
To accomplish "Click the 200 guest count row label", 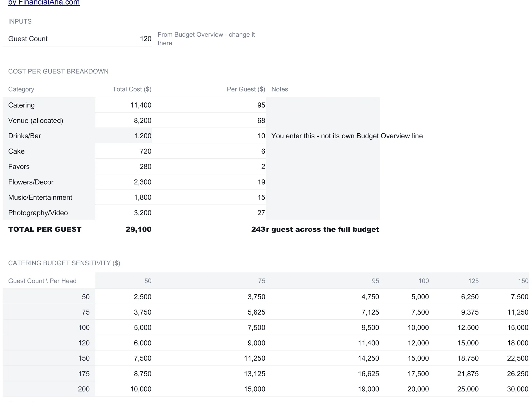I will 84,389.
